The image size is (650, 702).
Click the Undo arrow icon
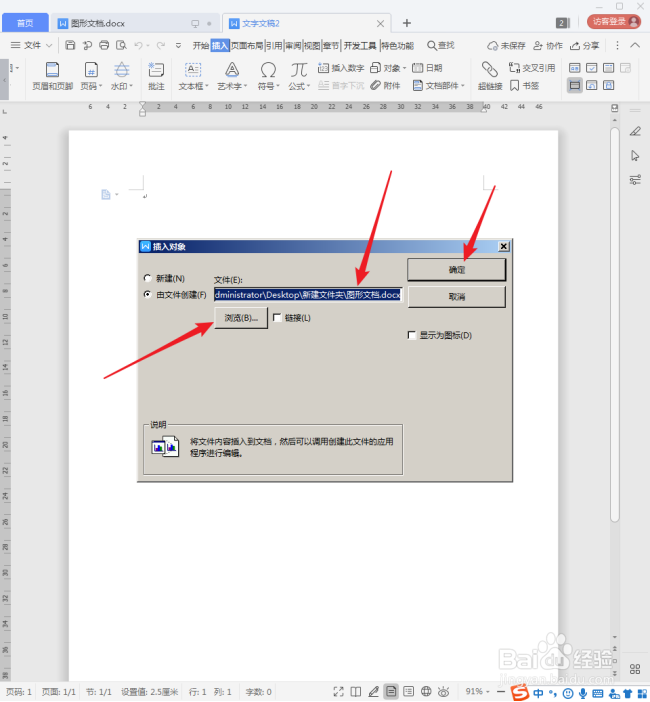pos(138,45)
